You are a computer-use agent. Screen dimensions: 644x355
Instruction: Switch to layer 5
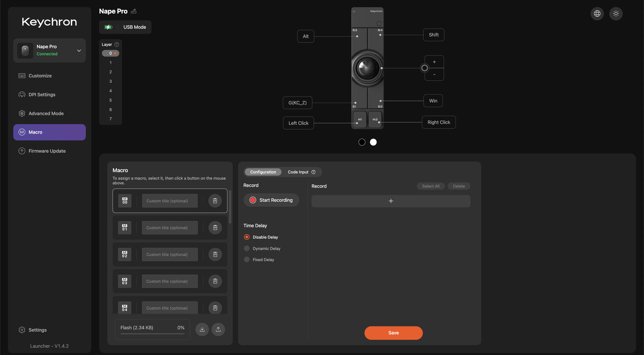click(110, 100)
